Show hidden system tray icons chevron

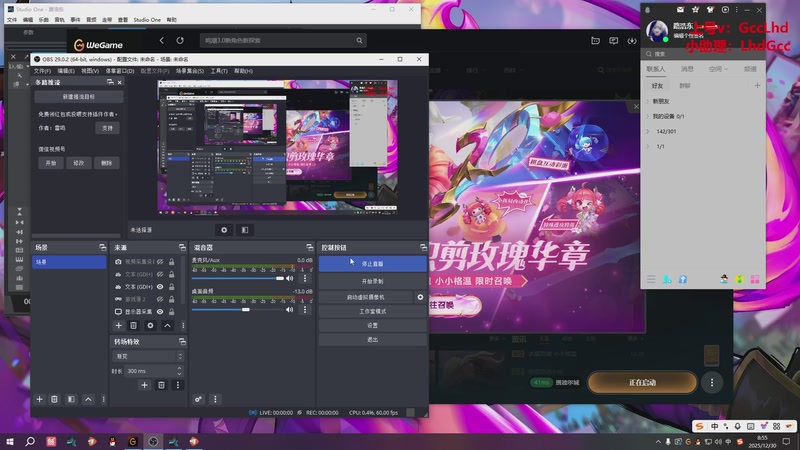(658, 441)
